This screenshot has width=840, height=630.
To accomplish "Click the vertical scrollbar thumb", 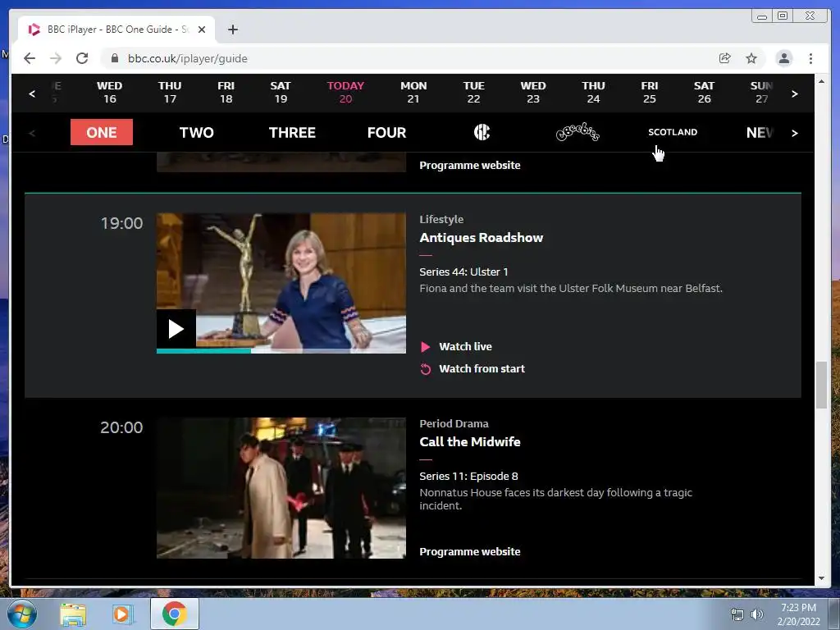I will 821,385.
